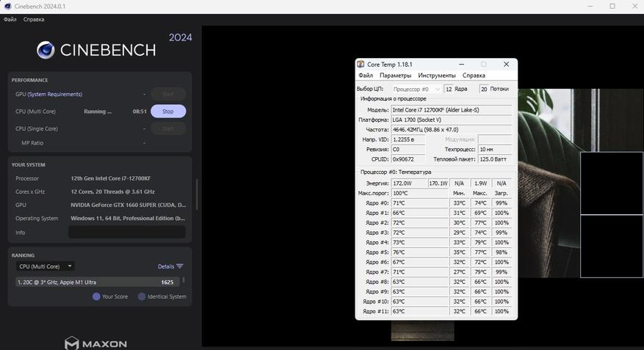Click the Модель field showing Core i7 12700KF
644x350 pixels.
[452, 110]
